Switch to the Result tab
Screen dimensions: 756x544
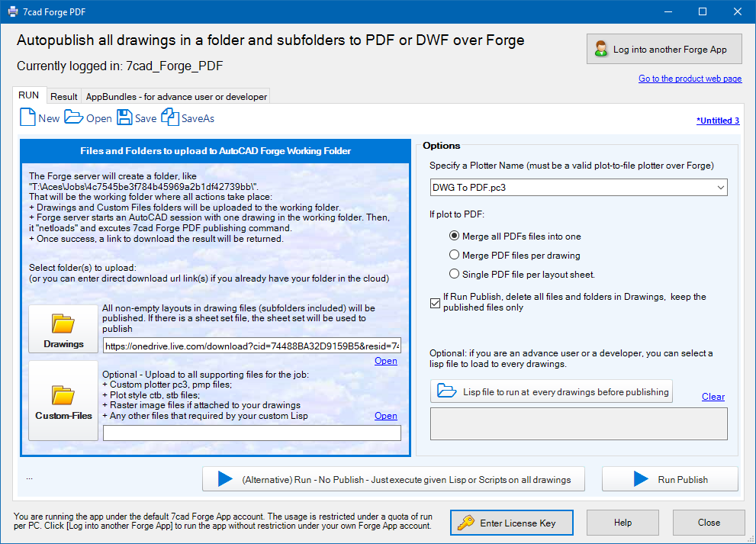pos(64,97)
